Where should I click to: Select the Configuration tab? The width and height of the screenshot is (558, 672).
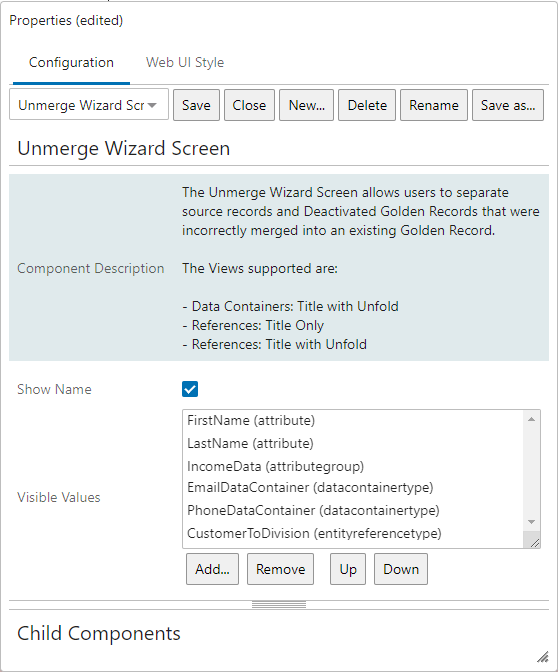click(x=71, y=63)
